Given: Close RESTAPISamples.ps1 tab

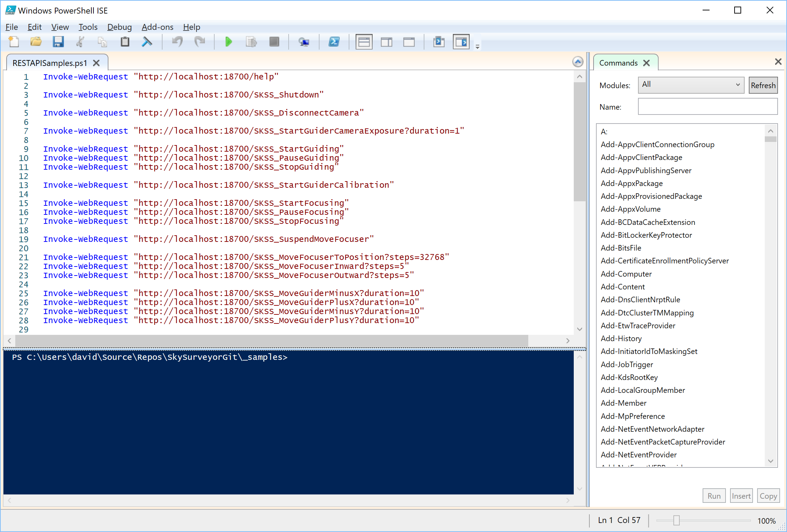Looking at the screenshot, I should [96, 63].
